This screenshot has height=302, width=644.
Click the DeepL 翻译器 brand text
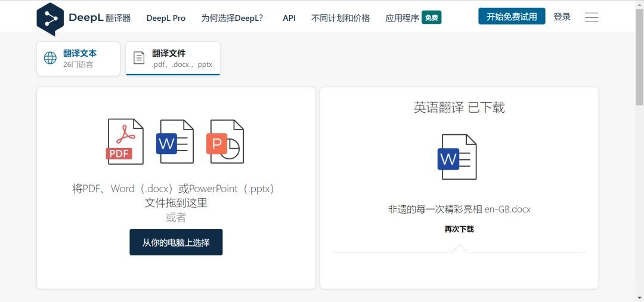[100, 18]
